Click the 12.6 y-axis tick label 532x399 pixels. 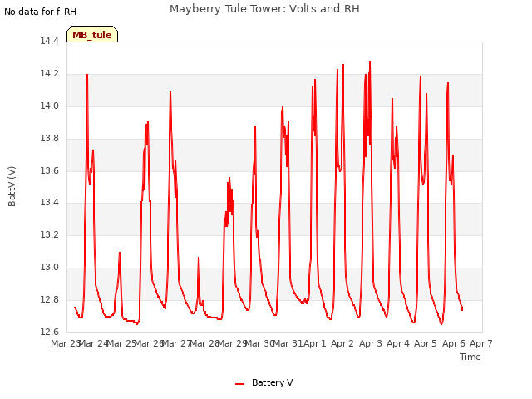[50, 332]
